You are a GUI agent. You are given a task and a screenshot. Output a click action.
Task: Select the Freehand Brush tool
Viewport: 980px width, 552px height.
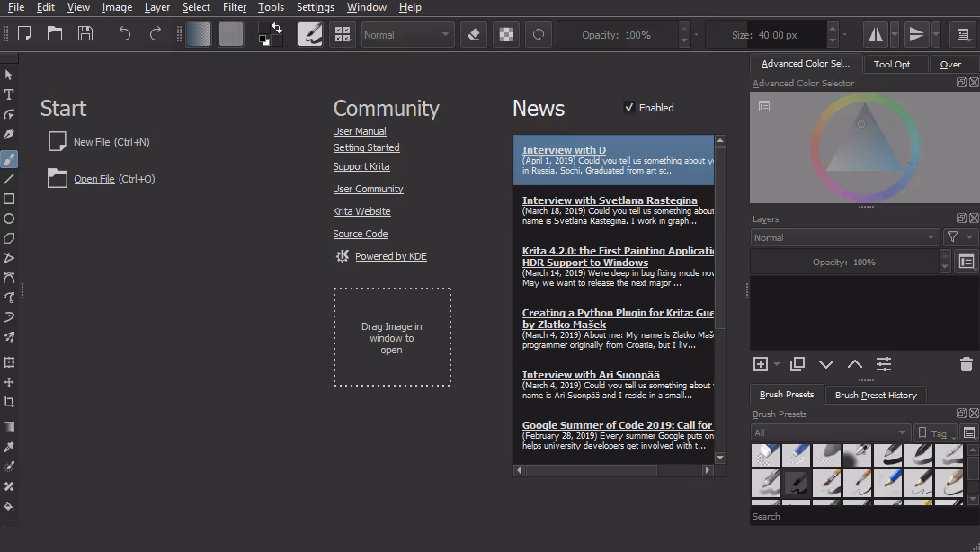click(9, 159)
